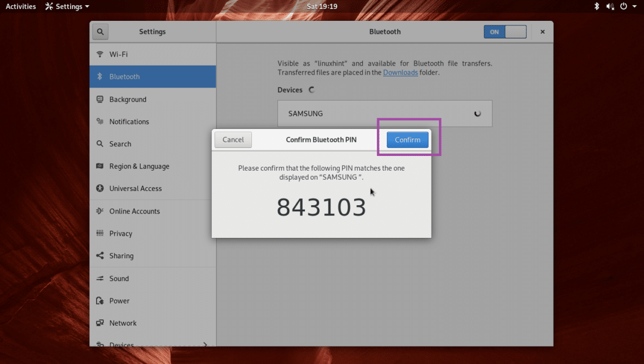
Task: Open the Activities overview
Action: coord(21,6)
